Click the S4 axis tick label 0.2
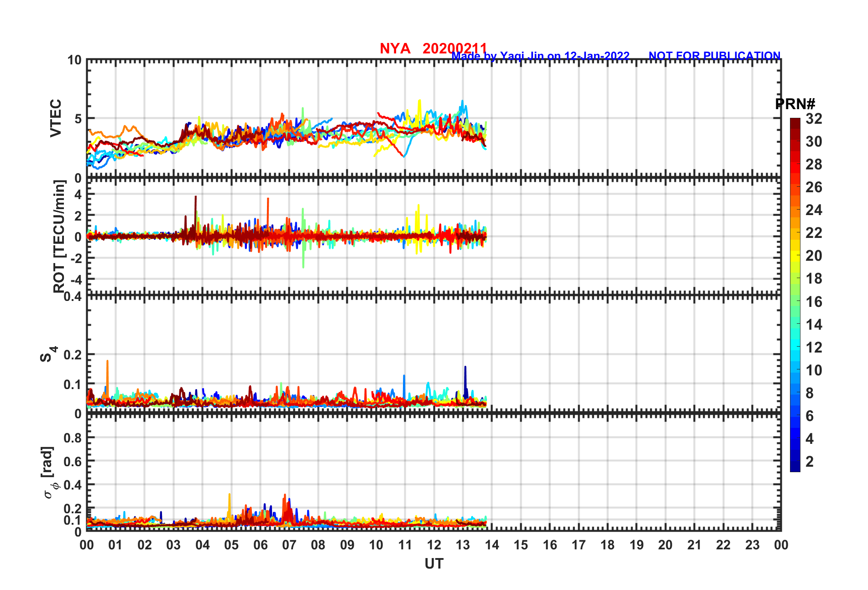Image resolution: width=868 pixels, height=590 pixels. click(73, 354)
